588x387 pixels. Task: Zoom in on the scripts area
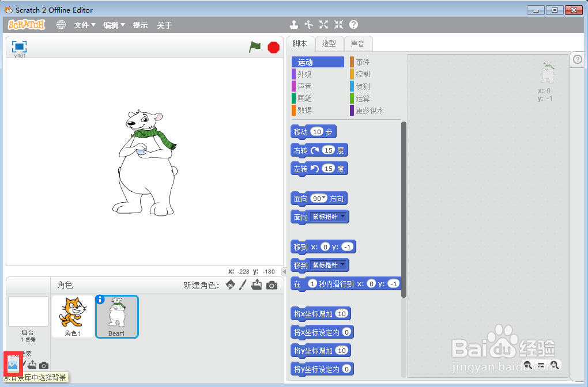pyautogui.click(x=555, y=365)
